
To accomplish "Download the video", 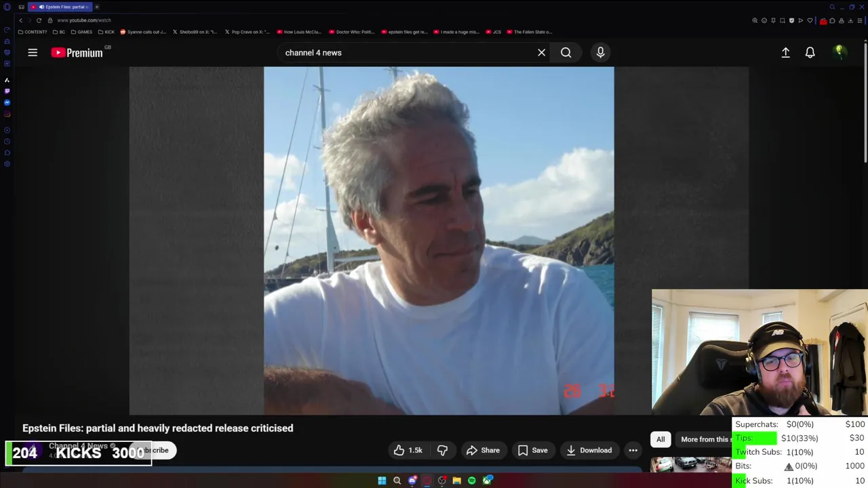I will coord(589,450).
